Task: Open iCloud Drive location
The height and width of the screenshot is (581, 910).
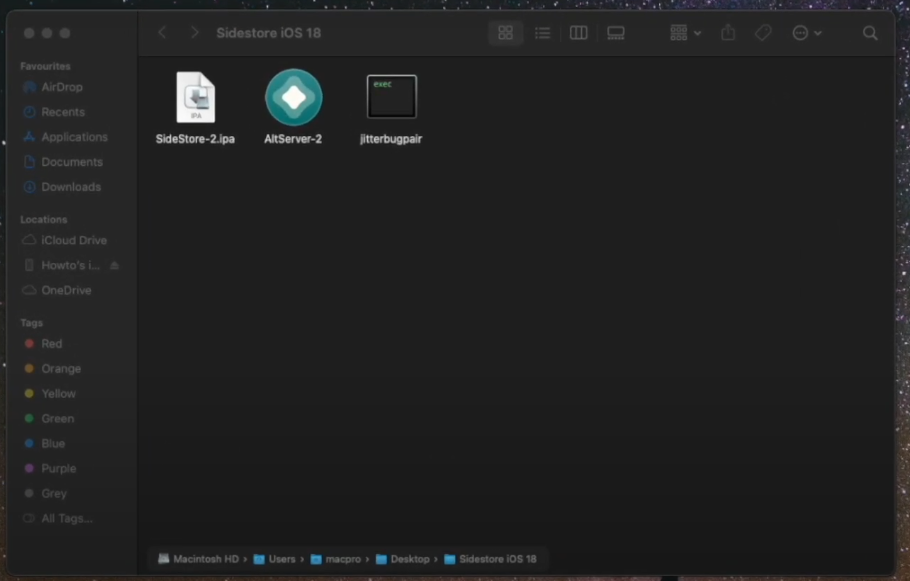Action: tap(74, 240)
